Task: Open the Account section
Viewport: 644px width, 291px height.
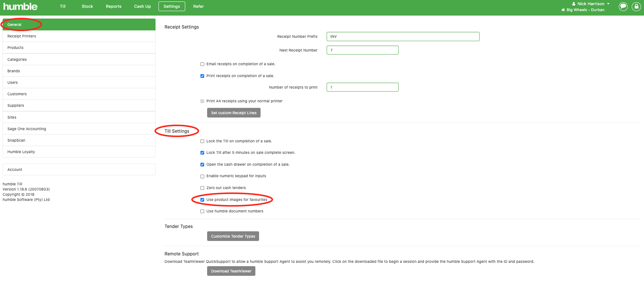Action: (x=79, y=169)
